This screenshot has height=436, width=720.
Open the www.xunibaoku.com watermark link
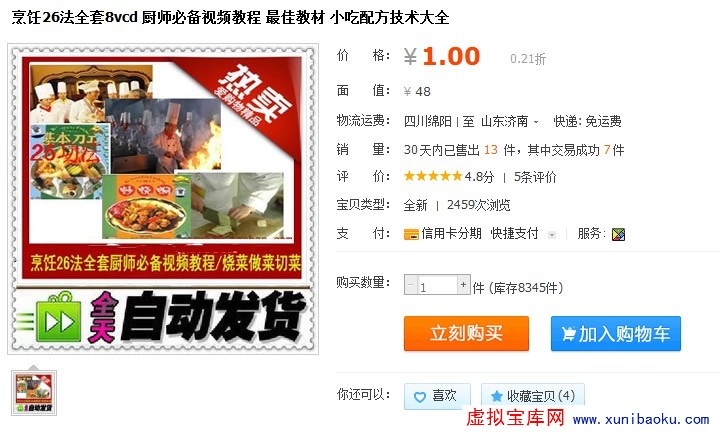click(x=641, y=419)
